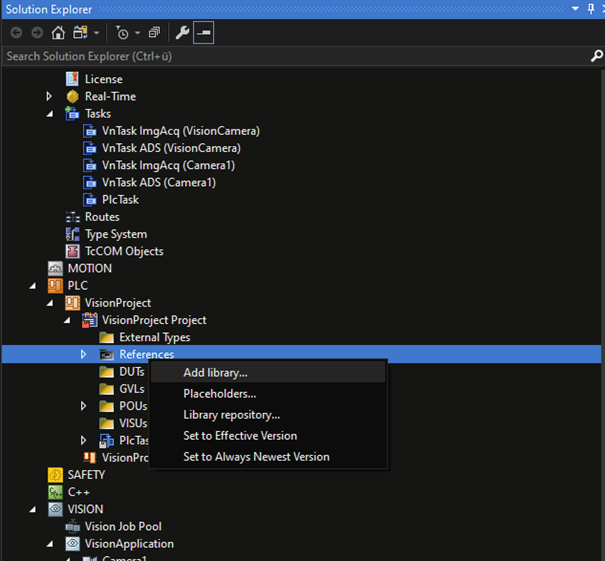
Task: Select the PLC node icon
Action: (55, 286)
